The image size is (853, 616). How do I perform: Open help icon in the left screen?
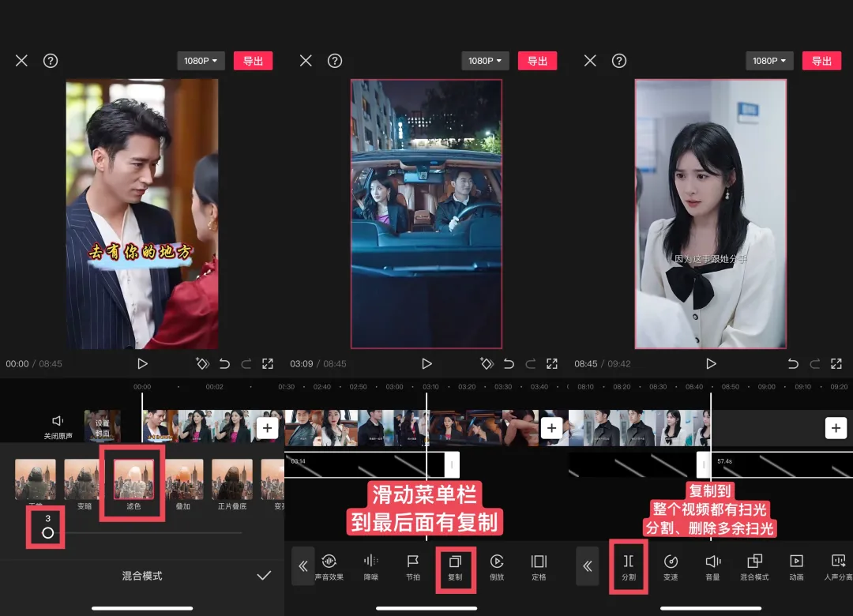click(x=51, y=61)
